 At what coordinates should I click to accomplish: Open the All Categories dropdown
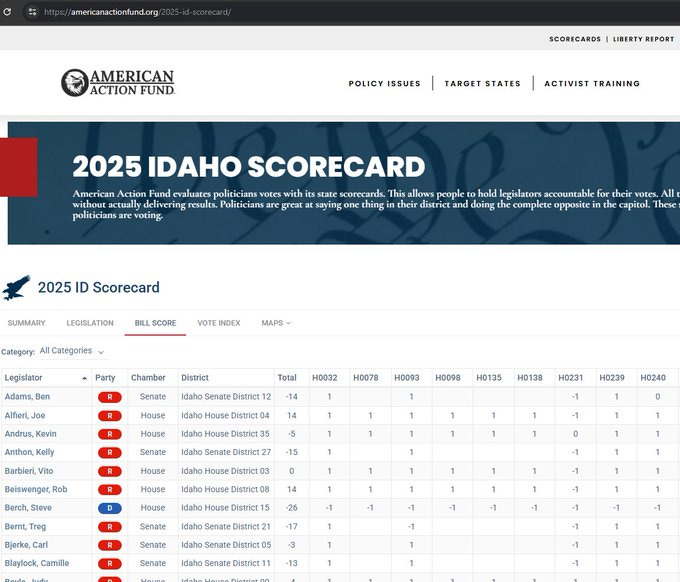point(72,351)
